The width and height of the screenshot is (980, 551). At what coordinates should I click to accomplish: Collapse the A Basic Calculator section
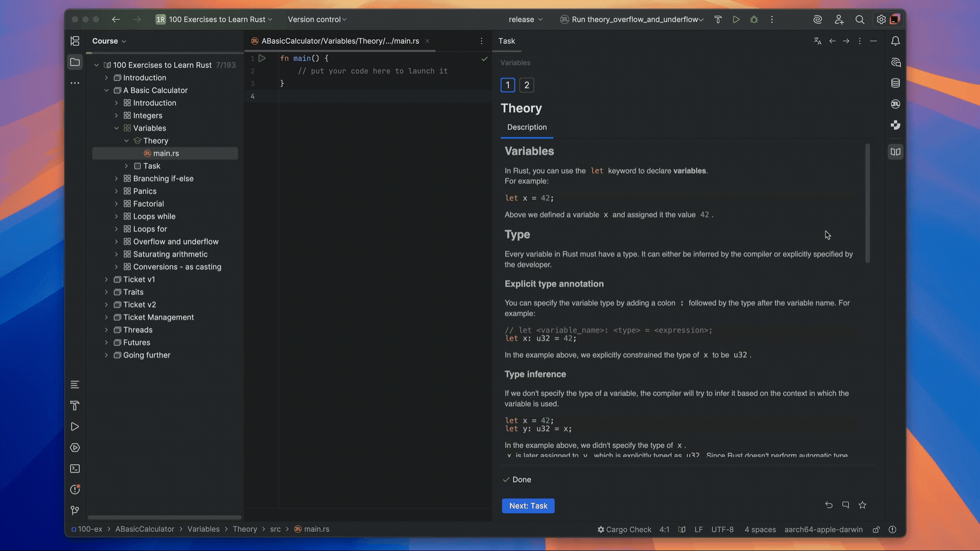(106, 90)
